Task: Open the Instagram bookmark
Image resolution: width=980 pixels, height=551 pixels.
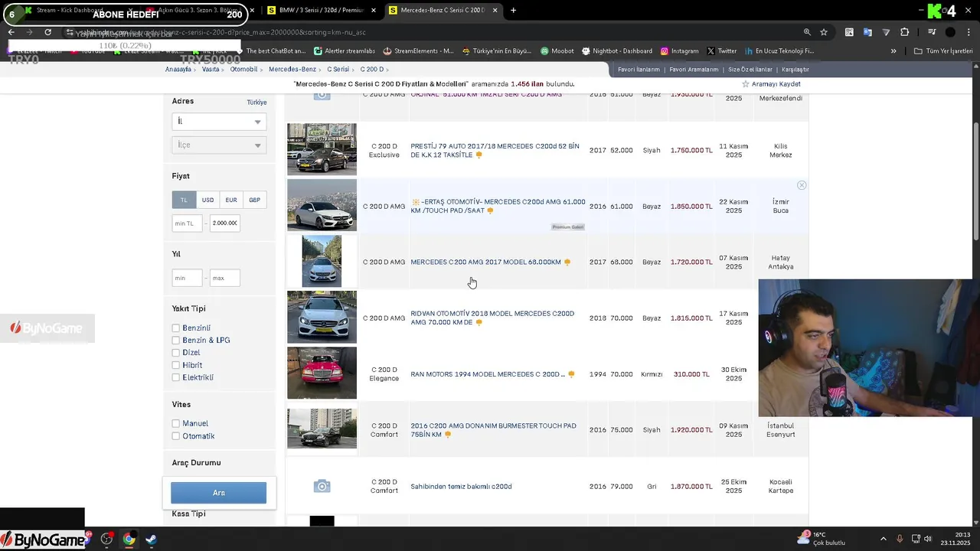Action: pos(679,51)
